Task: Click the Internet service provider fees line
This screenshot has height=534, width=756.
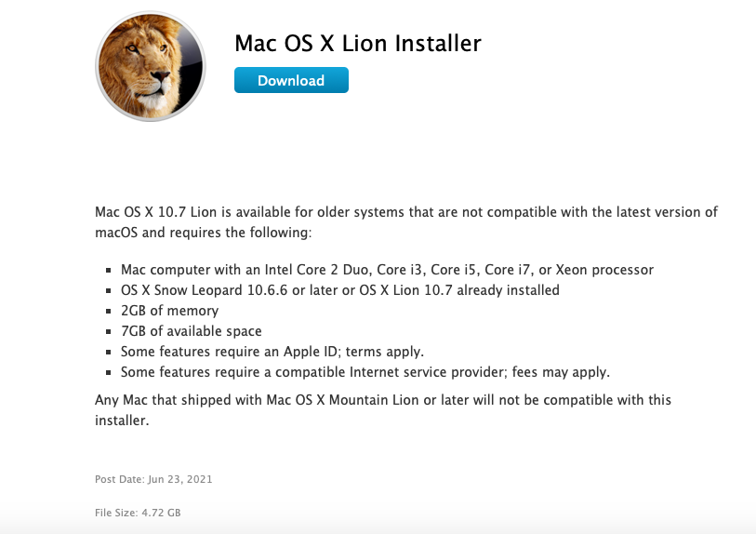Action: pos(365,372)
